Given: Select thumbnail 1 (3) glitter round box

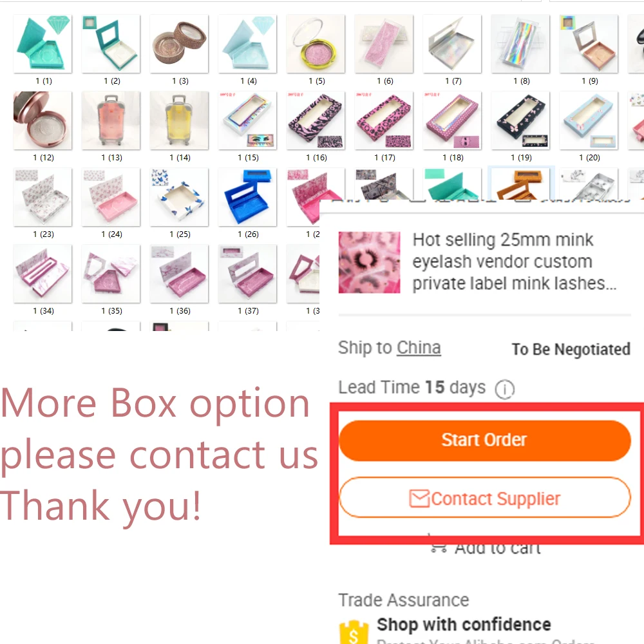Looking at the screenshot, I should 179,44.
